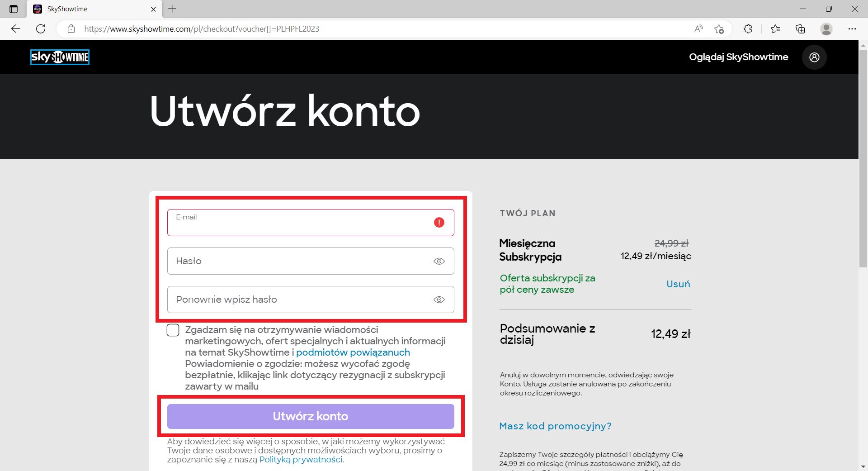Click the Utwórz konto button
Image resolution: width=868 pixels, height=471 pixels.
click(311, 416)
